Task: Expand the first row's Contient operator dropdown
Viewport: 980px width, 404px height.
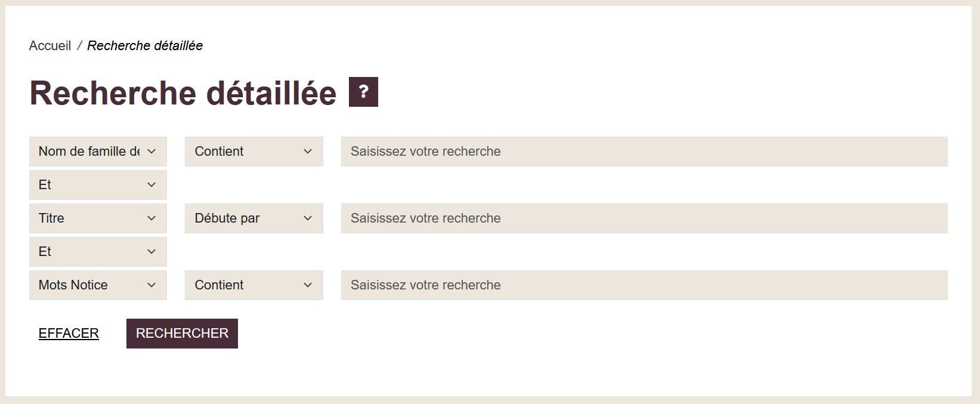Action: (254, 152)
